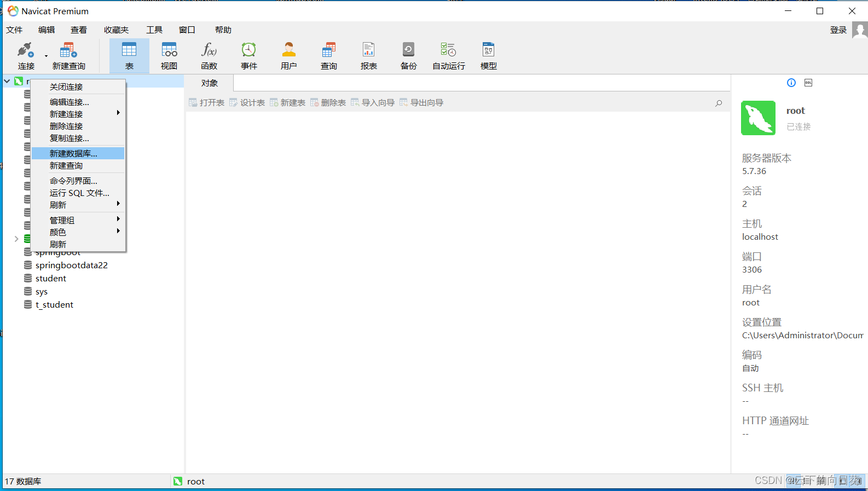The image size is (868, 491).
Task: Choose 运行 SQL 文件... from the context menu
Action: pos(78,193)
